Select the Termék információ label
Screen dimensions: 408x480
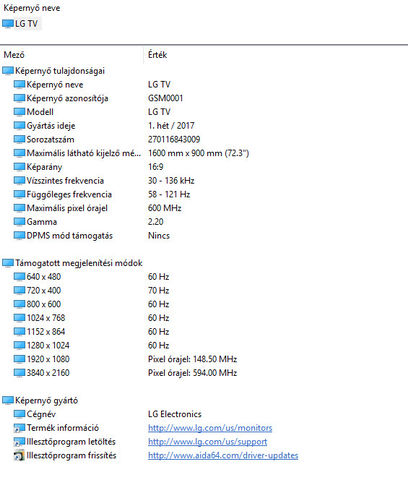[x=63, y=428]
